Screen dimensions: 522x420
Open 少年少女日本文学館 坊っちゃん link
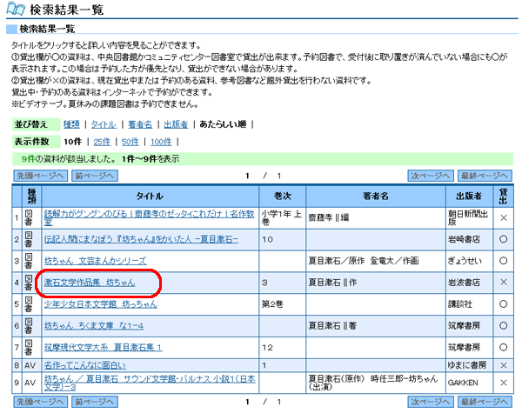[x=101, y=303]
